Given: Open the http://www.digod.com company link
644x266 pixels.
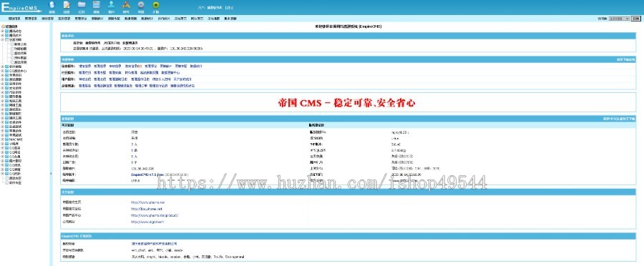Looking at the screenshot, I should 148,222.
